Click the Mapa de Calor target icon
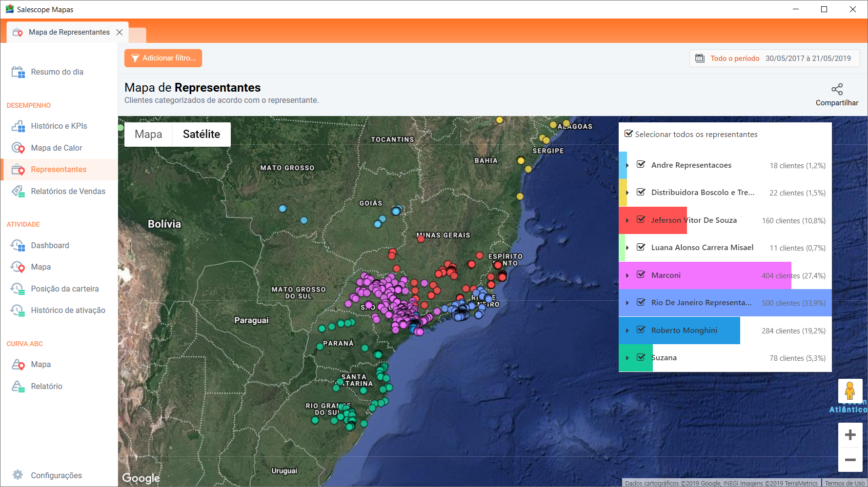Image resolution: width=868 pixels, height=487 pixels. (18, 148)
